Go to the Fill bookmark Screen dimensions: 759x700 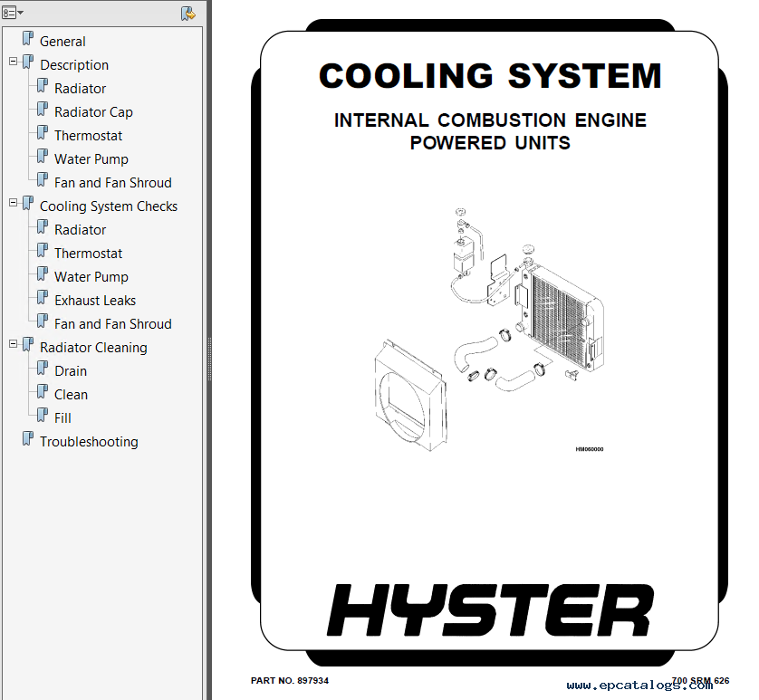click(x=62, y=418)
